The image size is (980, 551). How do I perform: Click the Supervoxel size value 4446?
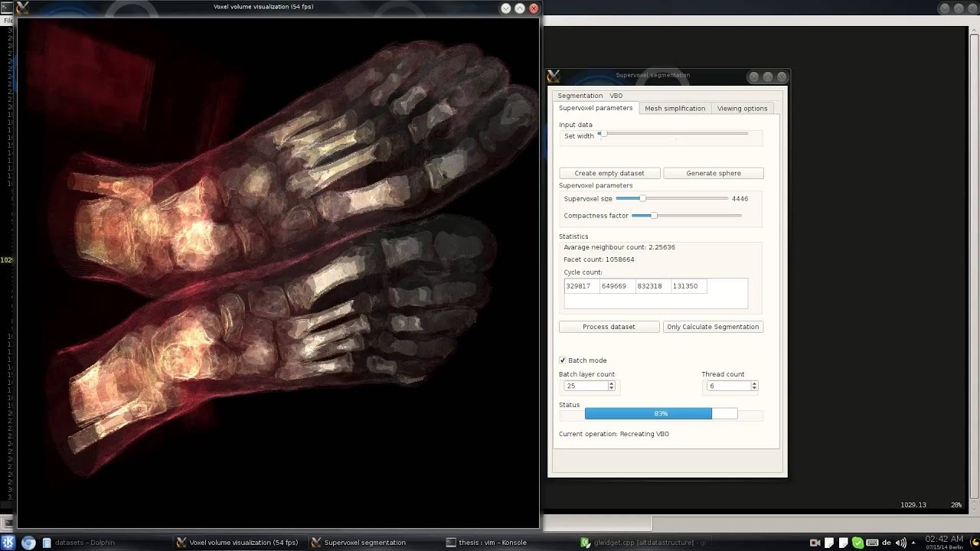pyautogui.click(x=740, y=199)
